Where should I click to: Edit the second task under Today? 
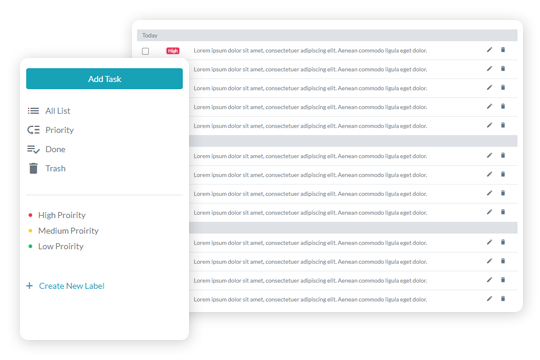point(489,69)
